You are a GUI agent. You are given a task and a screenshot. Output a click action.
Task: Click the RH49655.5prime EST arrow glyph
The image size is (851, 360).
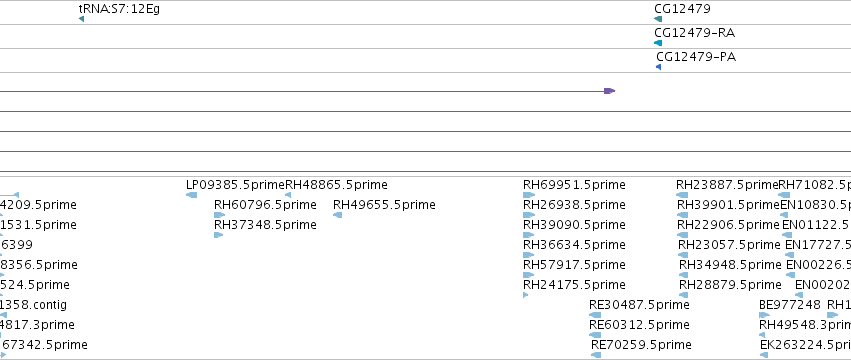pyautogui.click(x=338, y=215)
